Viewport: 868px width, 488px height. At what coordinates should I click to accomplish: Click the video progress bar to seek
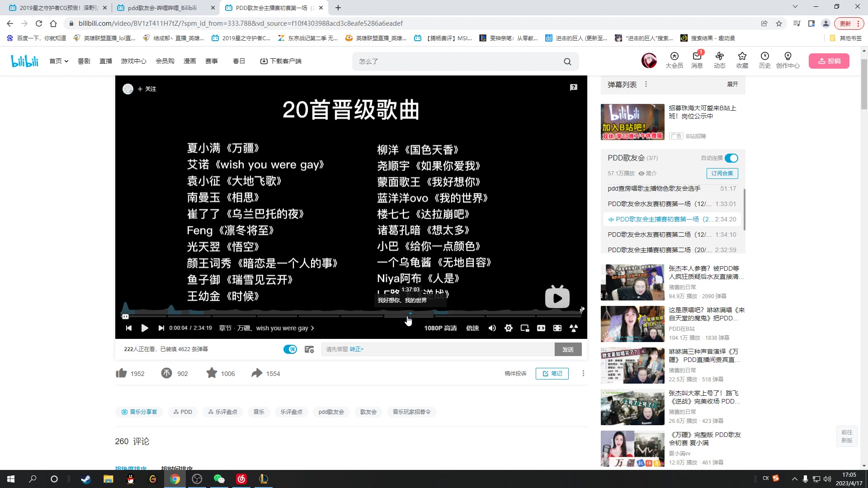tap(316, 316)
